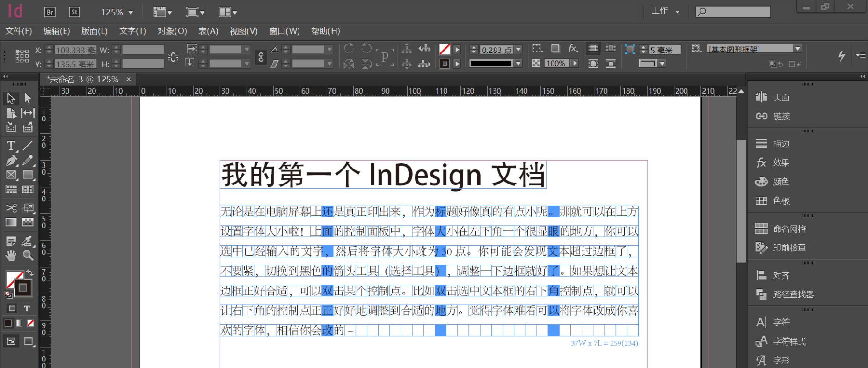868x368 pixels.
Task: Select the Page tool
Action: coord(11,113)
